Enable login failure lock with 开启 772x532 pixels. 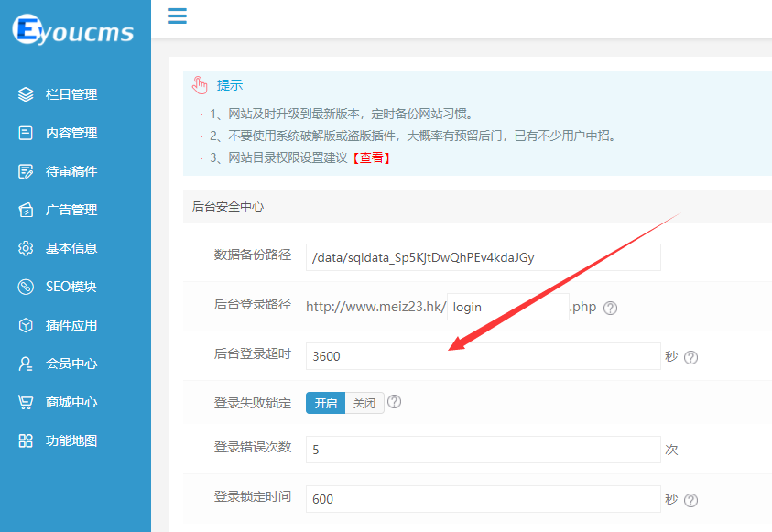(326, 403)
